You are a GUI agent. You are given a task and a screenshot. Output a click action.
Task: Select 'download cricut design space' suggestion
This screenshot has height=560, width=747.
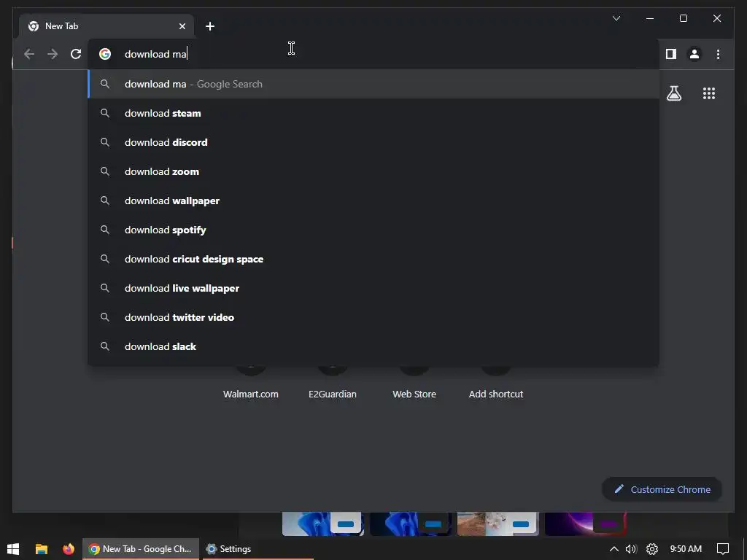coord(373,259)
